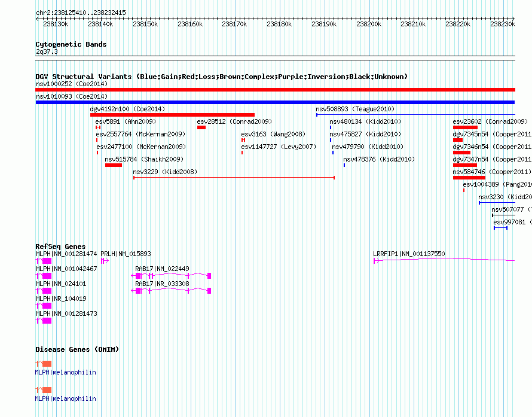Open esv2557764 (McKernan2009) variant label
This screenshot has width=532, height=417.
[141, 134]
